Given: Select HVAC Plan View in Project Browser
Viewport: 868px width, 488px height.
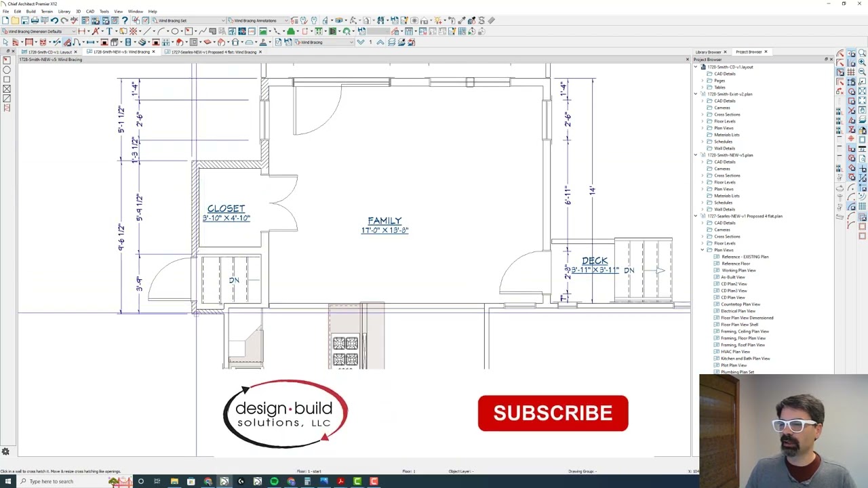Looking at the screenshot, I should click(x=735, y=352).
